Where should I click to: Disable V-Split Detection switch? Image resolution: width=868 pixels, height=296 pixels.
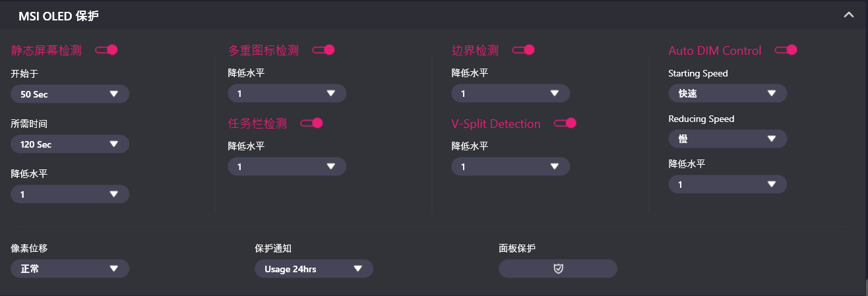(x=565, y=123)
